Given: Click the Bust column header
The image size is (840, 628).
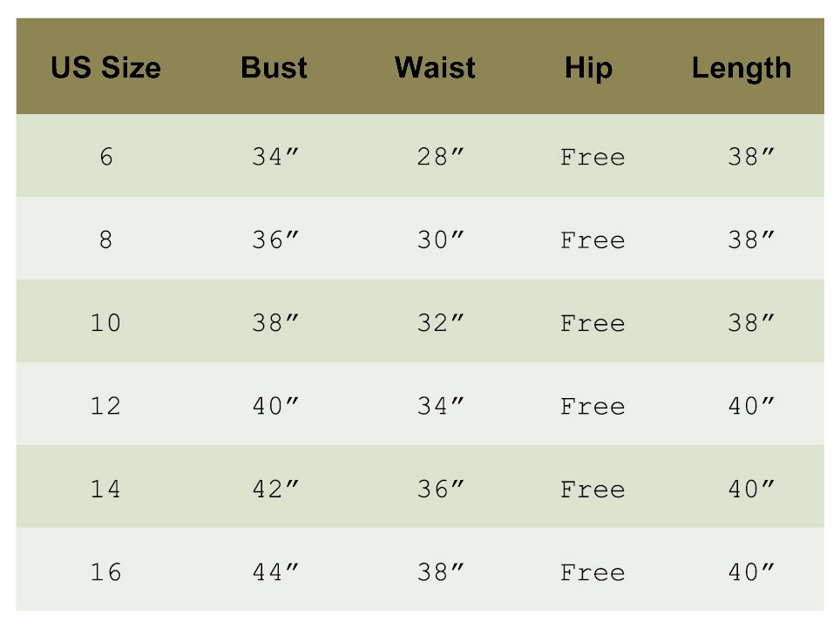Looking at the screenshot, I should pos(274,68).
